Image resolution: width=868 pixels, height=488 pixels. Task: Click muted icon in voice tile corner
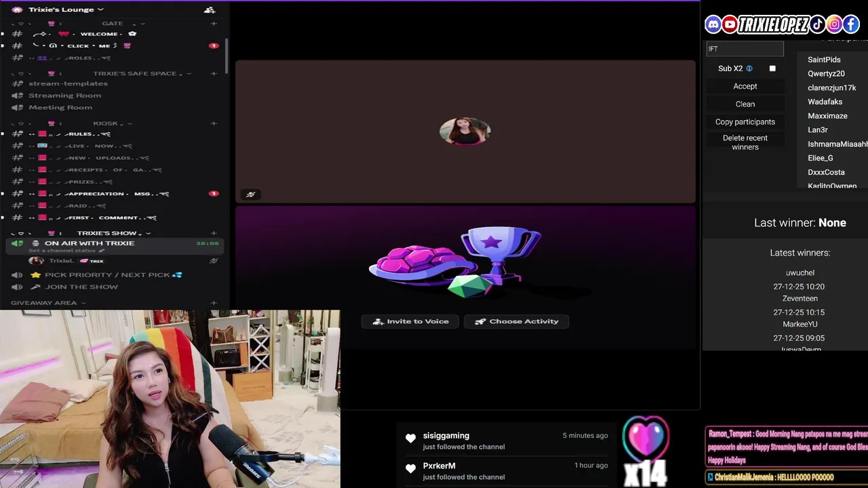point(250,195)
